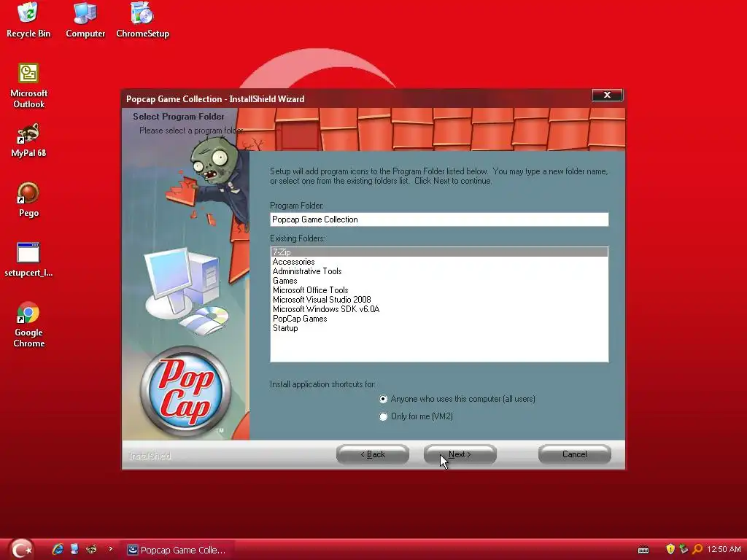Select PopCap Games in the folders list
The image size is (747, 560).
pos(439,319)
